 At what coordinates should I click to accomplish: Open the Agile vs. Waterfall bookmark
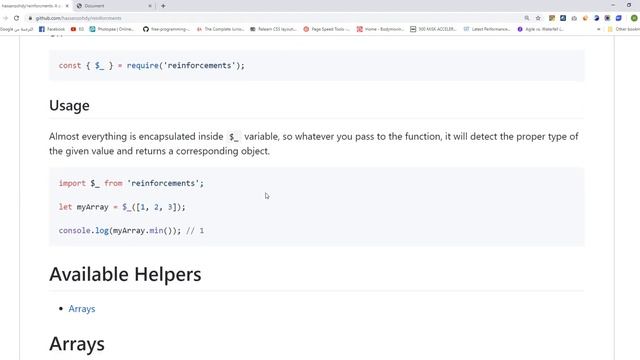540,29
